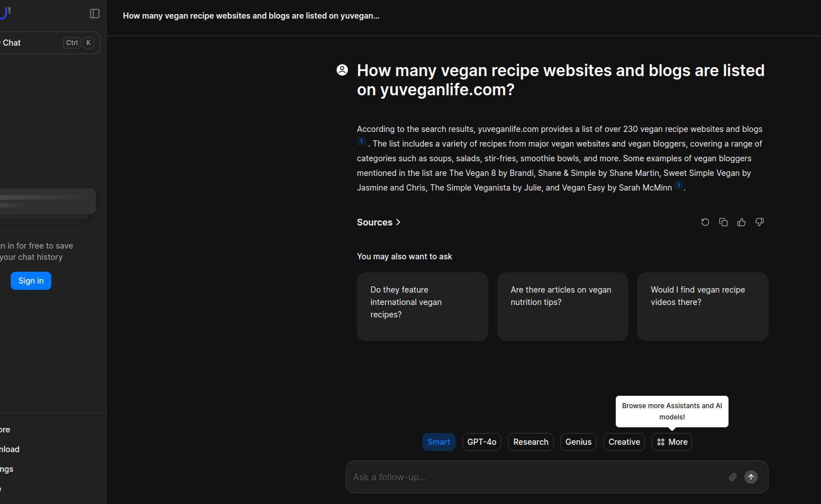Viewport: 821px width, 504px height.
Task: Give the answer a thumbs down
Action: click(x=760, y=222)
